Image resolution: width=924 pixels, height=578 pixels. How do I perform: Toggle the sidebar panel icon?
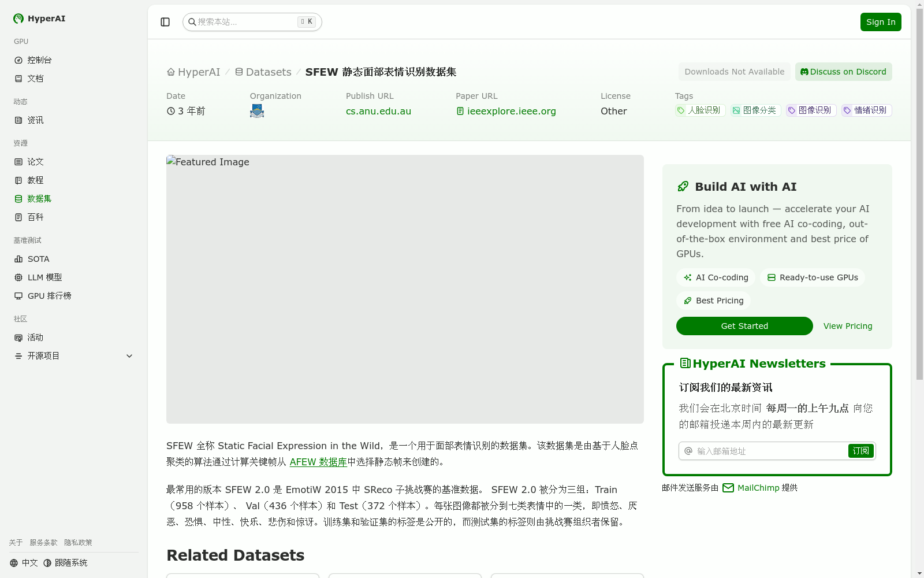(165, 22)
